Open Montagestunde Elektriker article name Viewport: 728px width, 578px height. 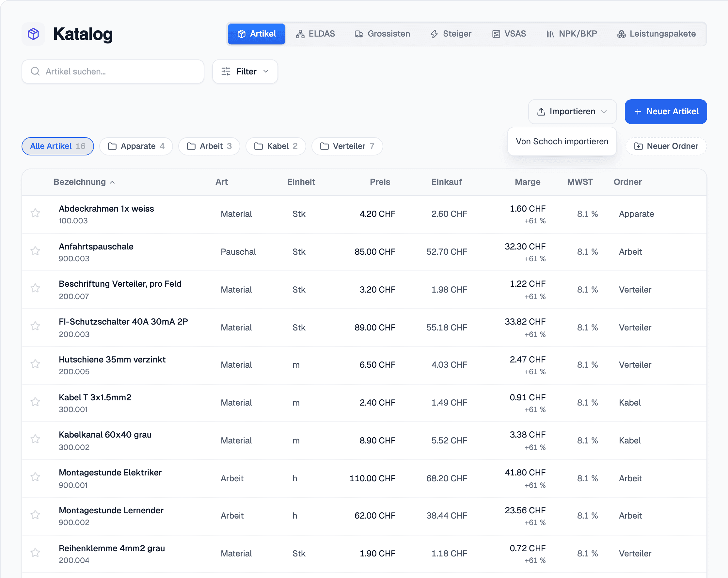click(x=110, y=472)
